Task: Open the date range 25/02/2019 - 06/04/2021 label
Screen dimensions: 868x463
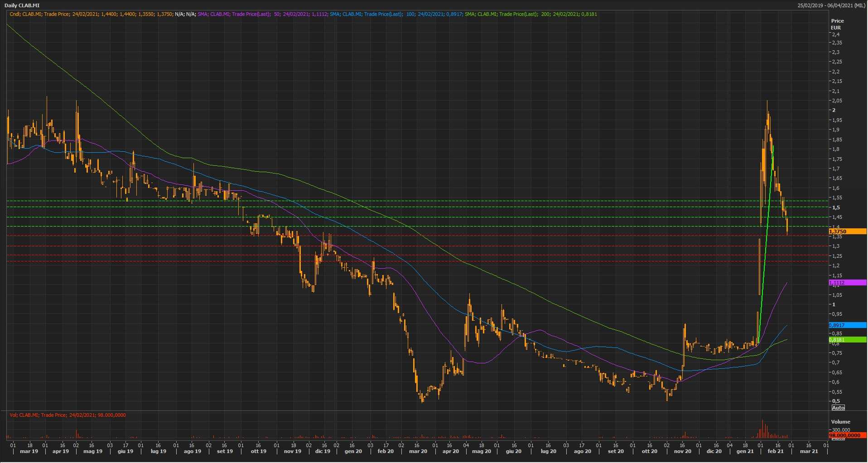Action: pyautogui.click(x=831, y=5)
